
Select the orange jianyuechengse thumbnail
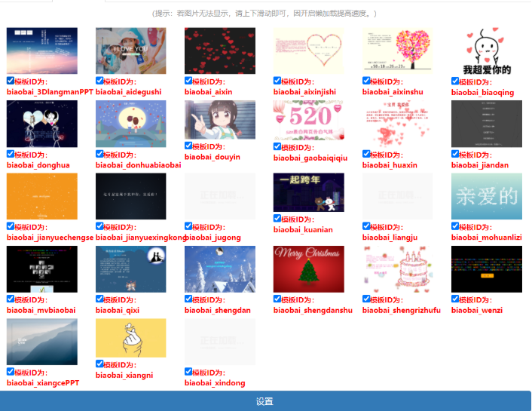click(41, 196)
